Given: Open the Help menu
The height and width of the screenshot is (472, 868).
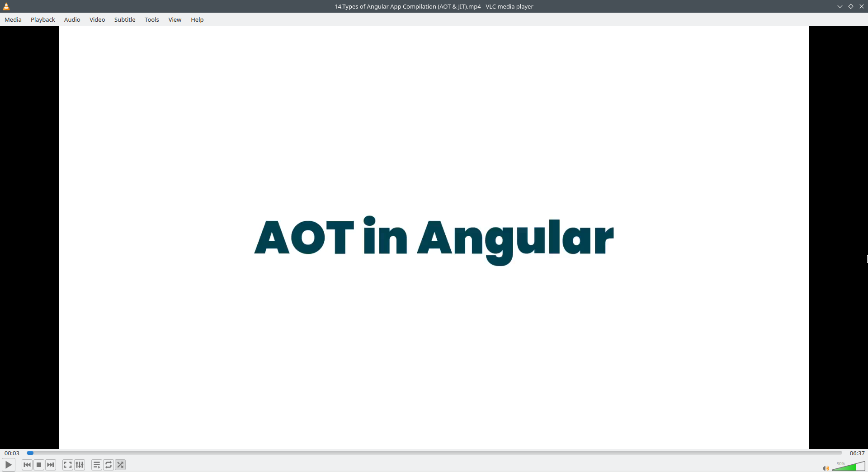Looking at the screenshot, I should click(197, 19).
